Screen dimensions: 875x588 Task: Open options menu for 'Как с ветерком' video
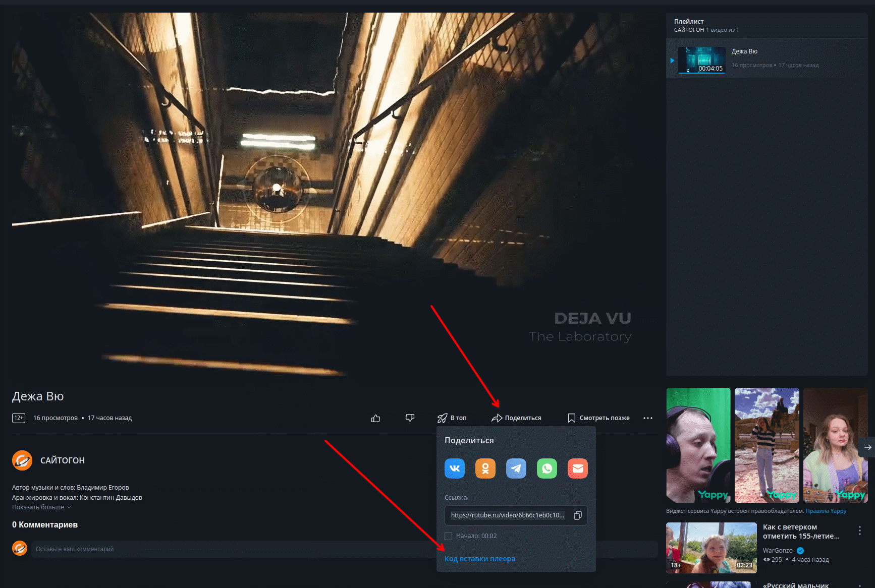pos(860,531)
